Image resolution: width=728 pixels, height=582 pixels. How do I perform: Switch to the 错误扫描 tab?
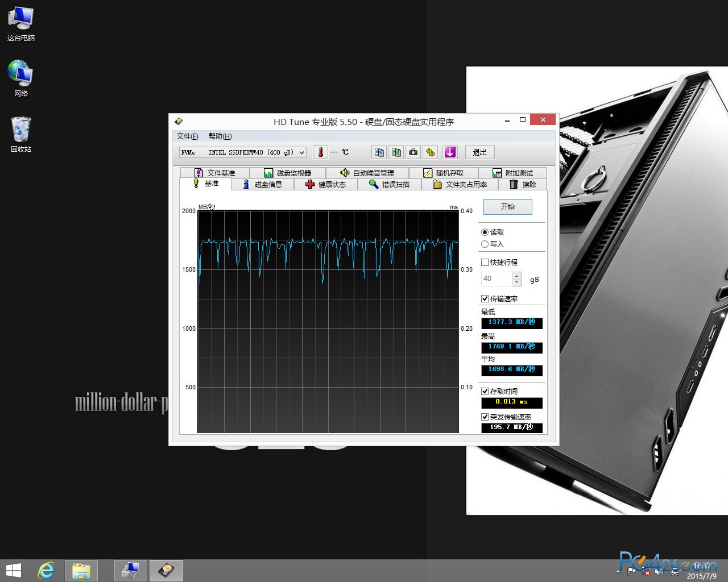390,184
